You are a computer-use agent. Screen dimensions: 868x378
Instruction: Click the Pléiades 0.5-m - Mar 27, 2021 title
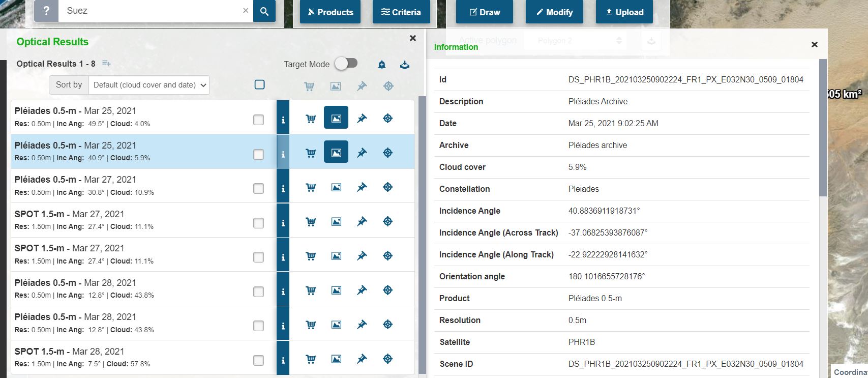coord(75,180)
